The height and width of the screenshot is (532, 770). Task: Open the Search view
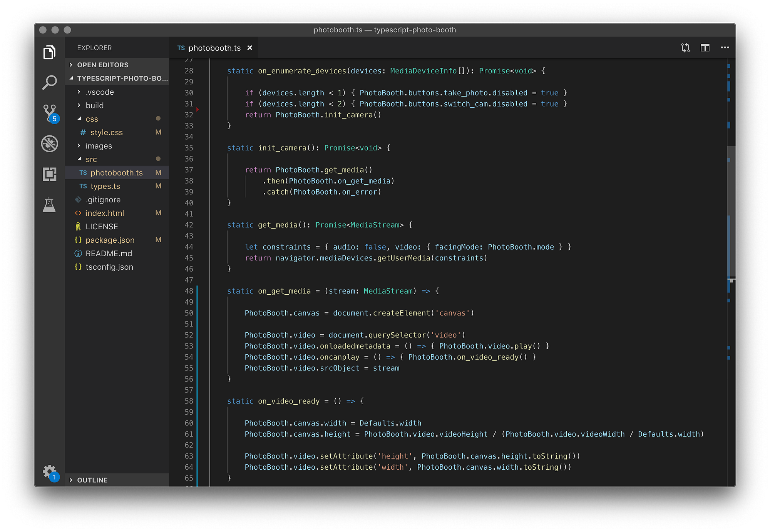[x=49, y=82]
